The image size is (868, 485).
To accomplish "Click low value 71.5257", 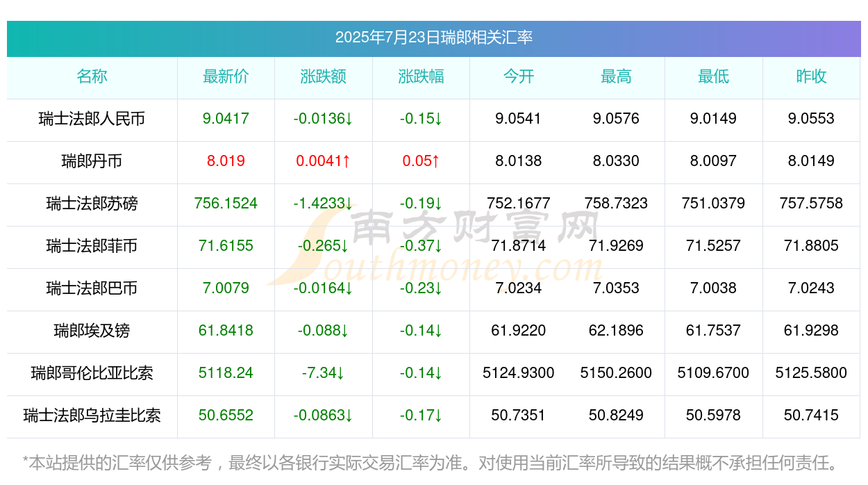I will pos(714,246).
